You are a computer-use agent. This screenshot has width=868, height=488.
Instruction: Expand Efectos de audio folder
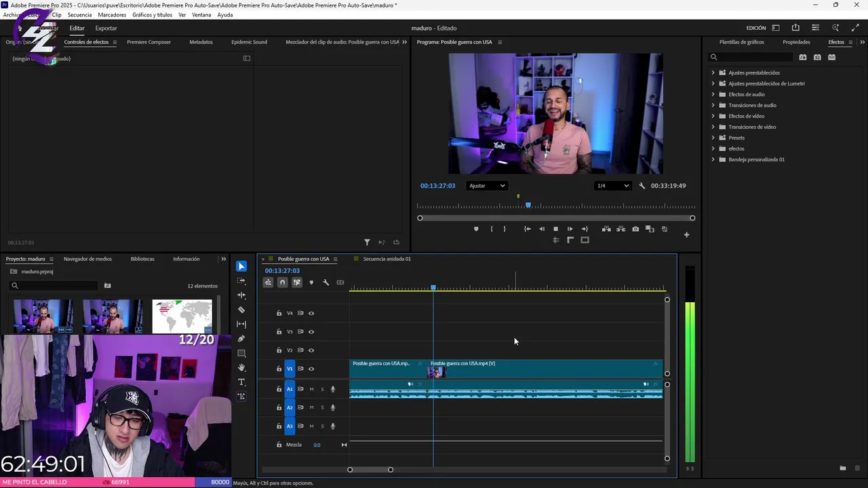click(713, 94)
